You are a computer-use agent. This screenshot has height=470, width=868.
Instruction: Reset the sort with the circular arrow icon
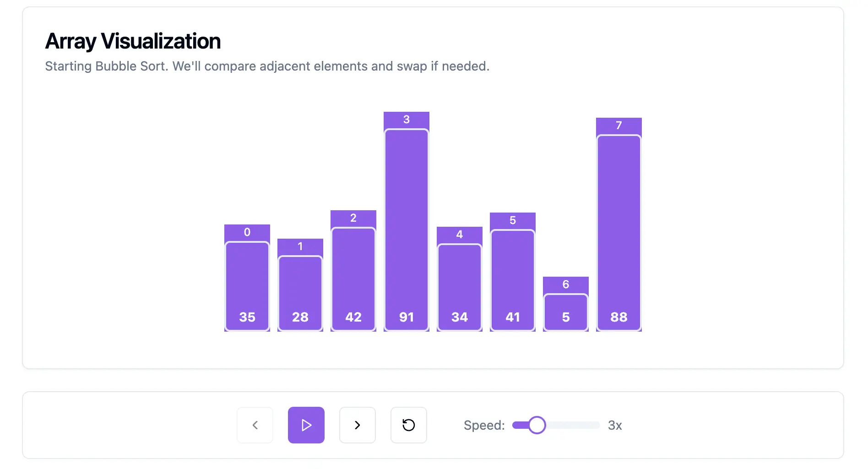pyautogui.click(x=409, y=425)
